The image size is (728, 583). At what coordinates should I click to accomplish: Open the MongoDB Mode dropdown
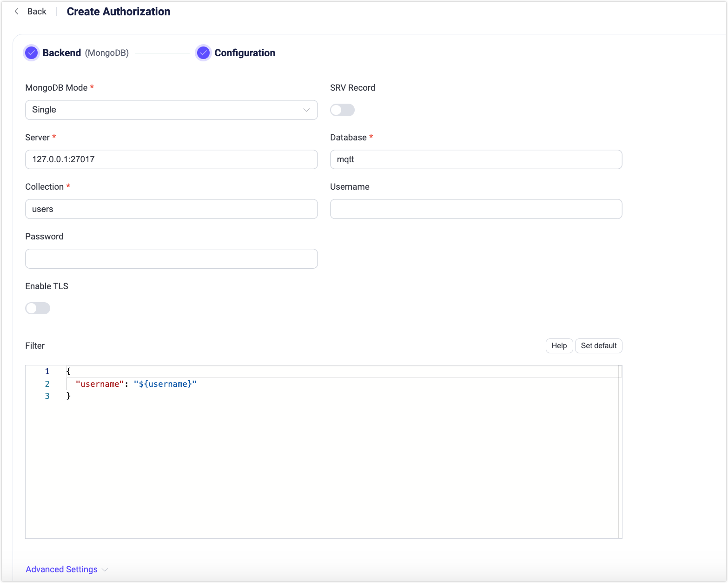point(171,110)
